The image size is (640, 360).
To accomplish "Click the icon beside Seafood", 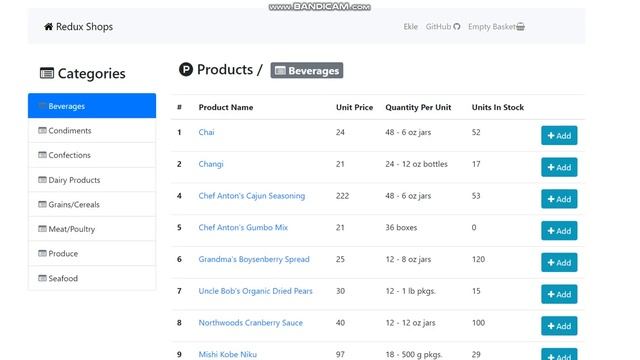I will (42, 278).
